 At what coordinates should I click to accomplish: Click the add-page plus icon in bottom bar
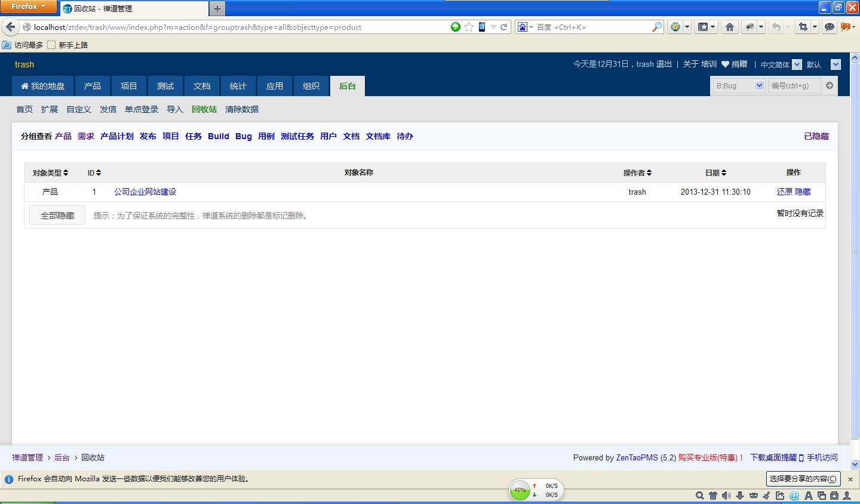click(x=834, y=496)
